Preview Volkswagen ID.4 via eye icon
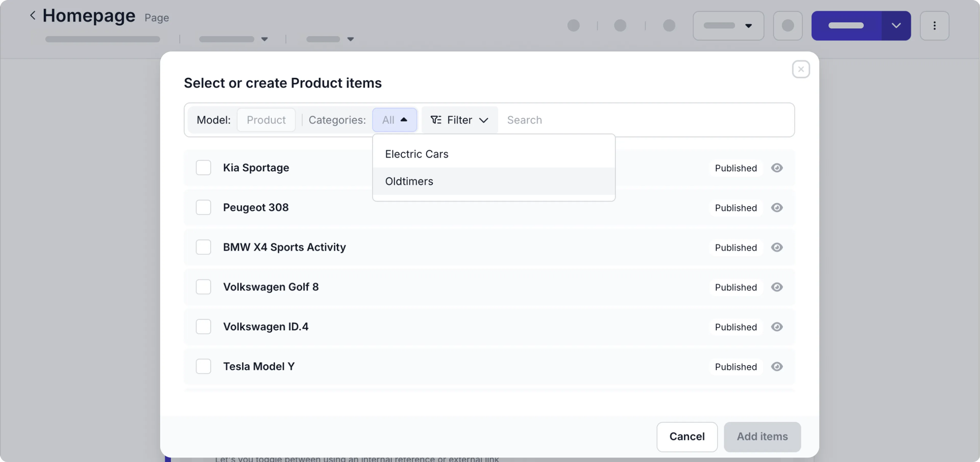This screenshot has width=980, height=462. [776, 327]
